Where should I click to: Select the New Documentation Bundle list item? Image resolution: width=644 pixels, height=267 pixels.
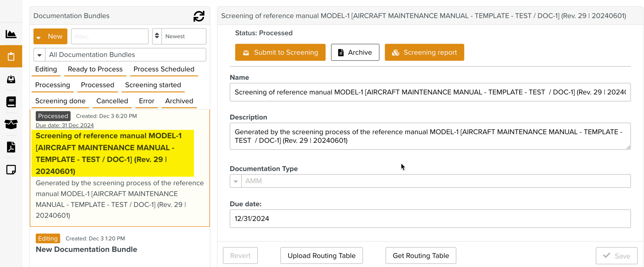pos(86,249)
